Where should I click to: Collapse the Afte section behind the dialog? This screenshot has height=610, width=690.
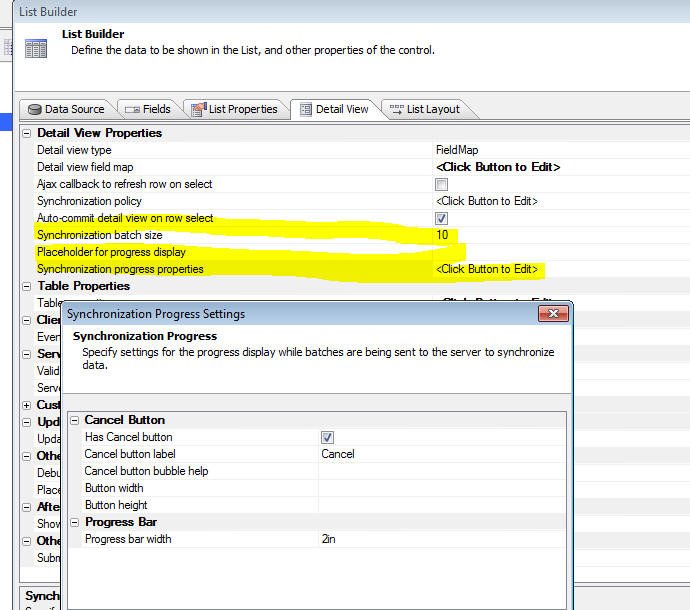[x=27, y=507]
